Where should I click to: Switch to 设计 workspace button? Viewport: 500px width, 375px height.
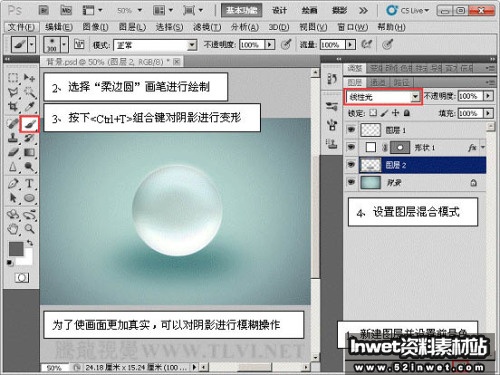click(x=279, y=11)
